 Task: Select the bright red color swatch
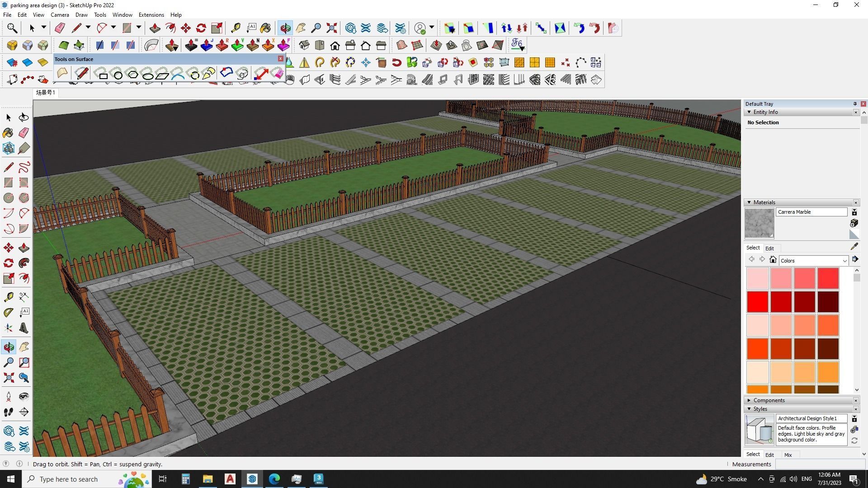point(757,301)
